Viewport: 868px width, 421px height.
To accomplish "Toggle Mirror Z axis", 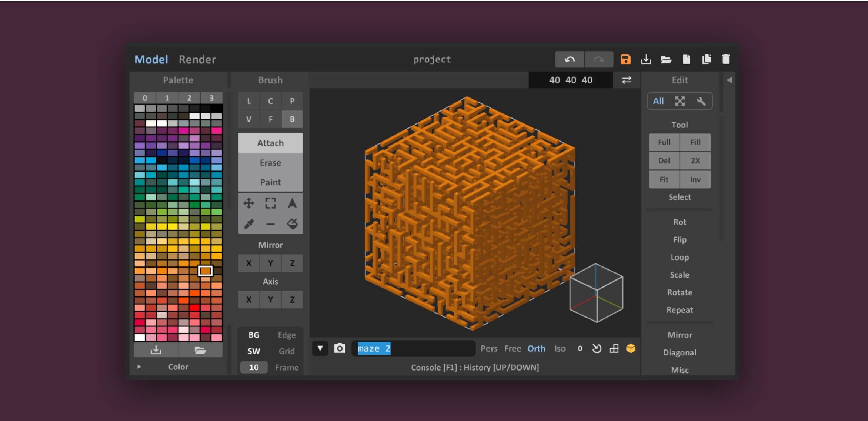I will [292, 263].
